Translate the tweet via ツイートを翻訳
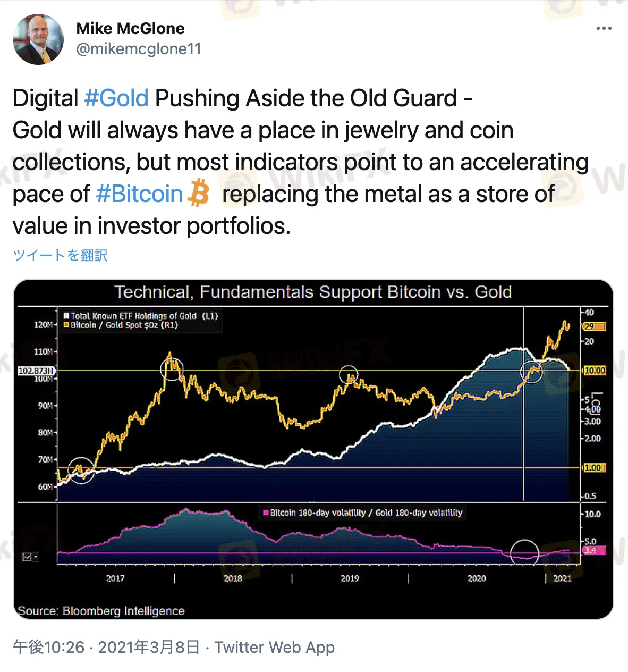 pos(60,256)
